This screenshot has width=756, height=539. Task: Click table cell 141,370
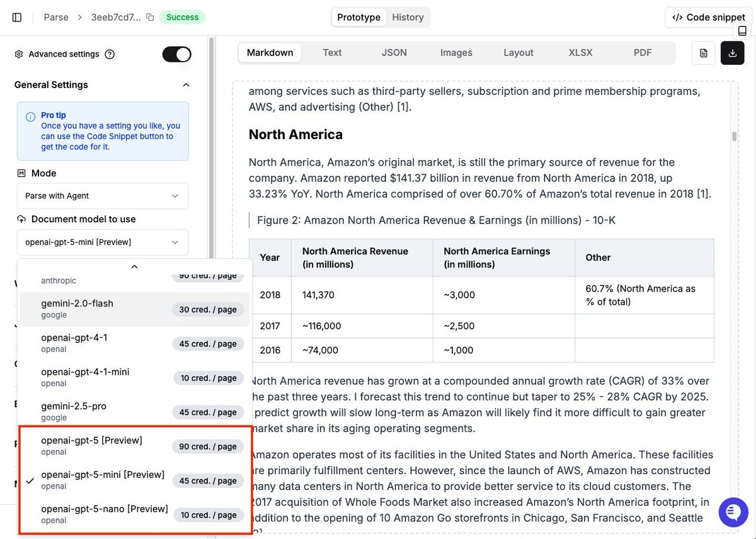(x=362, y=295)
